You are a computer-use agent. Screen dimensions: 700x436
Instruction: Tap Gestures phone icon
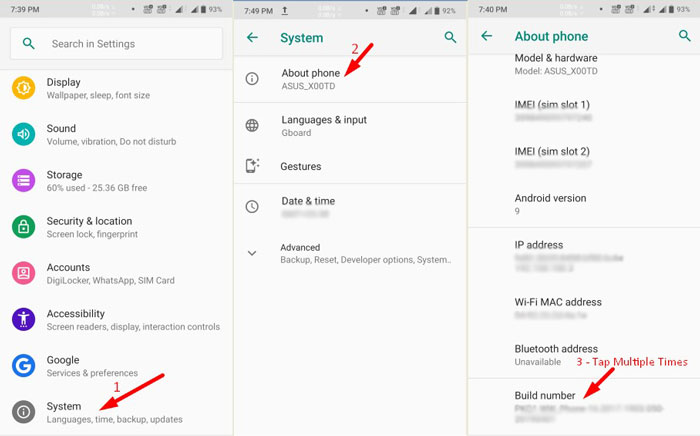(252, 166)
